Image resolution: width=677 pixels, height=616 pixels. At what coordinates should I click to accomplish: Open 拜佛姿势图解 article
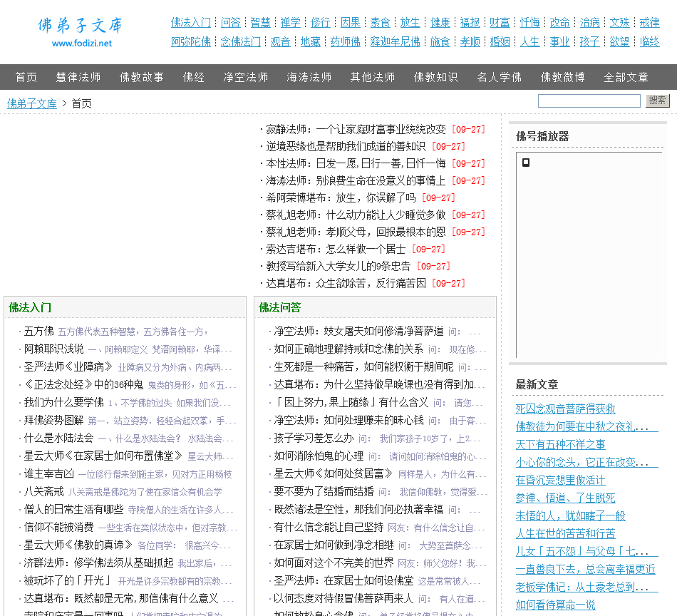point(53,420)
